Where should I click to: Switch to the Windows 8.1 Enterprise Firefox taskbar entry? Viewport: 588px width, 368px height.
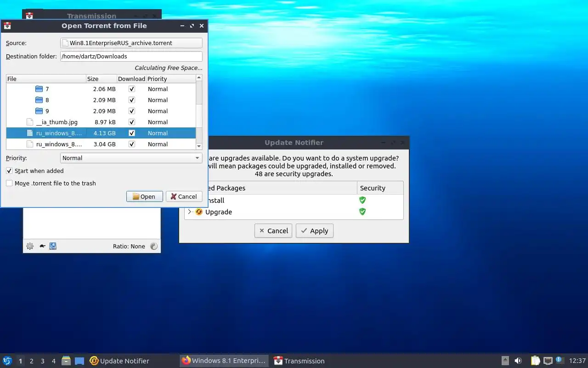pyautogui.click(x=224, y=361)
